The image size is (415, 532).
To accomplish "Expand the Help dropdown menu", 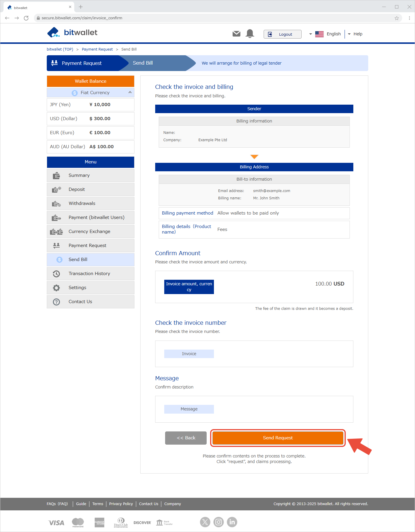I will (355, 34).
